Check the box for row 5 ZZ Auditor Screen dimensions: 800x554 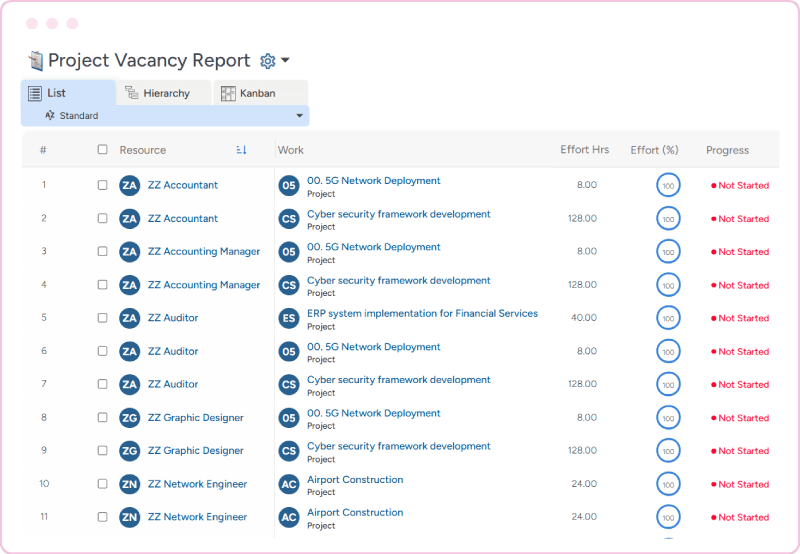click(x=102, y=318)
